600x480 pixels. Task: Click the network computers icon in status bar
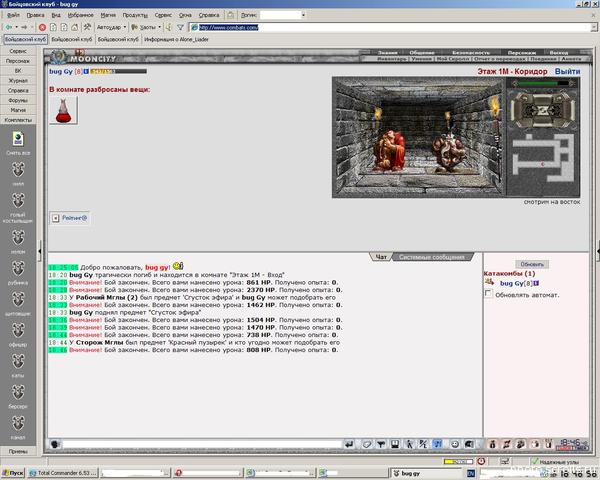pos(505,462)
